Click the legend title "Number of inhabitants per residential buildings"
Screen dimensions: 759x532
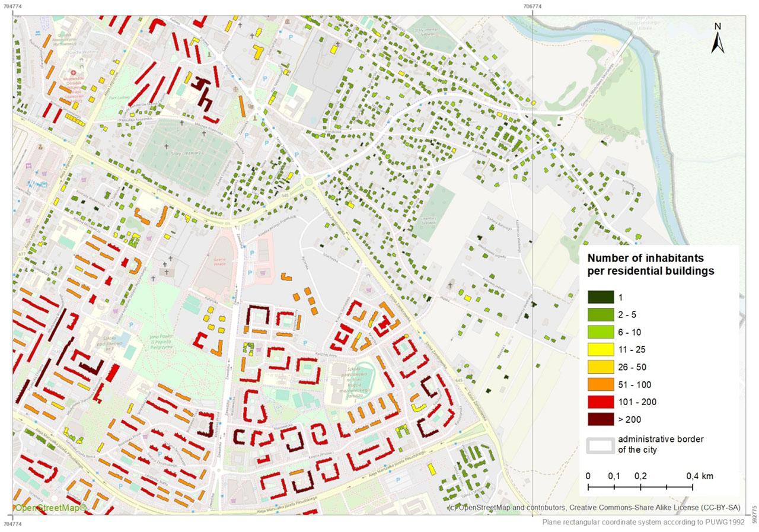coord(645,265)
